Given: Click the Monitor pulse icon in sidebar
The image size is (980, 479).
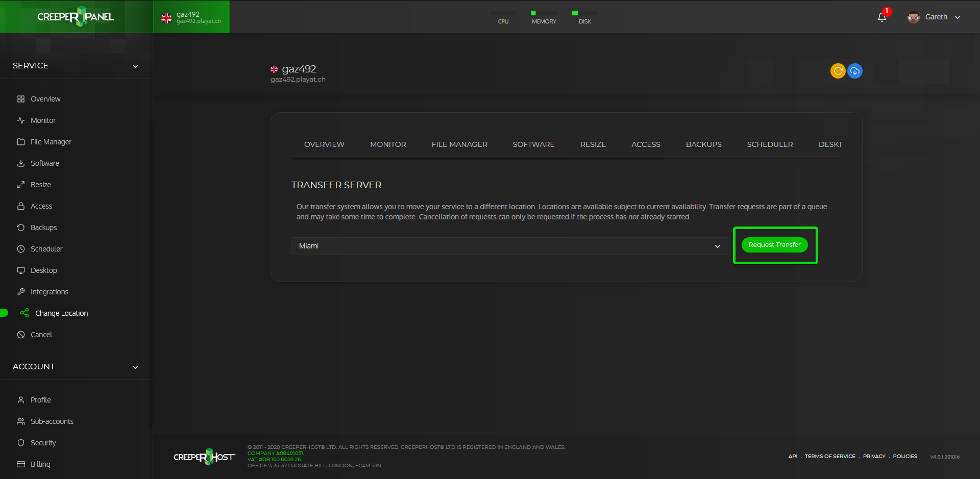Looking at the screenshot, I should point(21,120).
